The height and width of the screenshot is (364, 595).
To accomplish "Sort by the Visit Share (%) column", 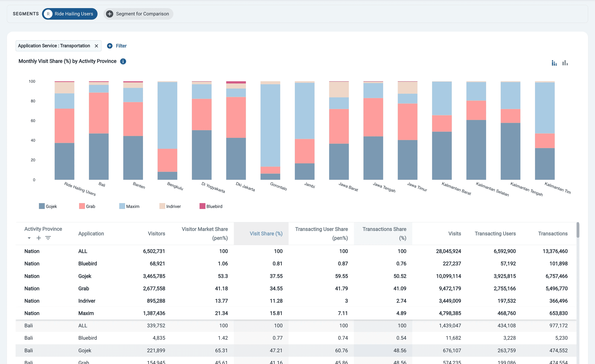I will [266, 234].
